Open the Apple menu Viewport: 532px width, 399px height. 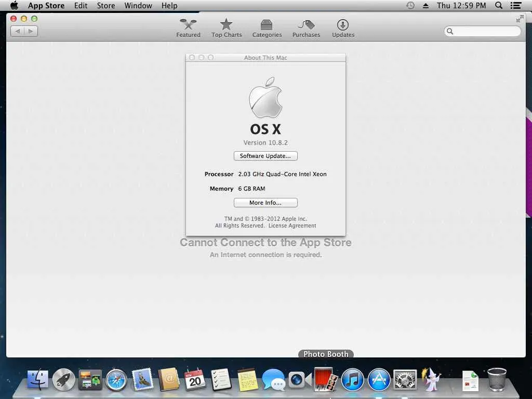pos(14,5)
